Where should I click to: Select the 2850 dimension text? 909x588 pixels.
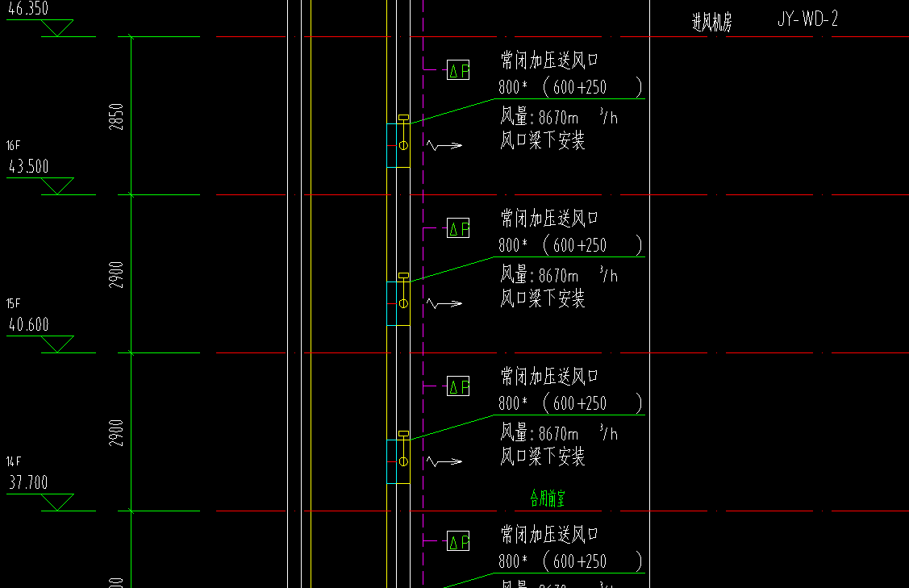(116, 117)
